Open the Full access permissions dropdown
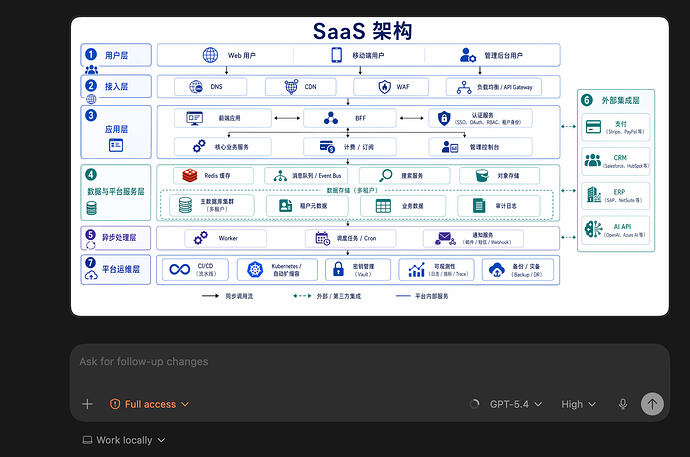Viewport: 690px width, 457px height. coord(150,404)
